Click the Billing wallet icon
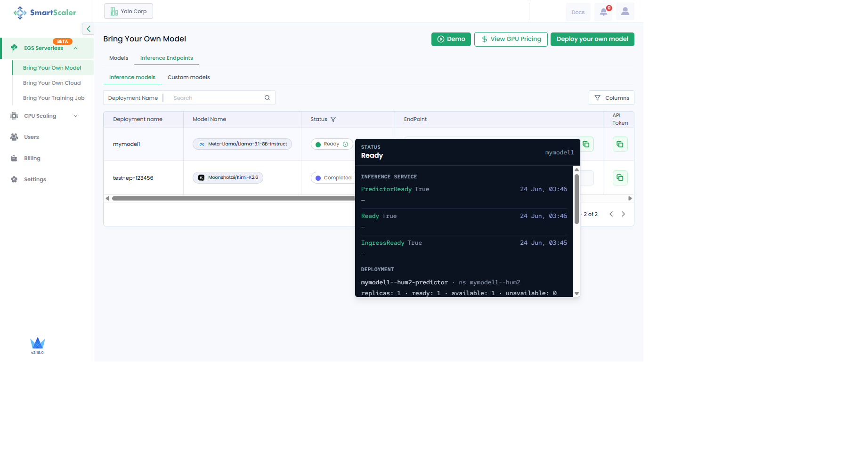Screen dimensions: 868x450 click(14, 158)
